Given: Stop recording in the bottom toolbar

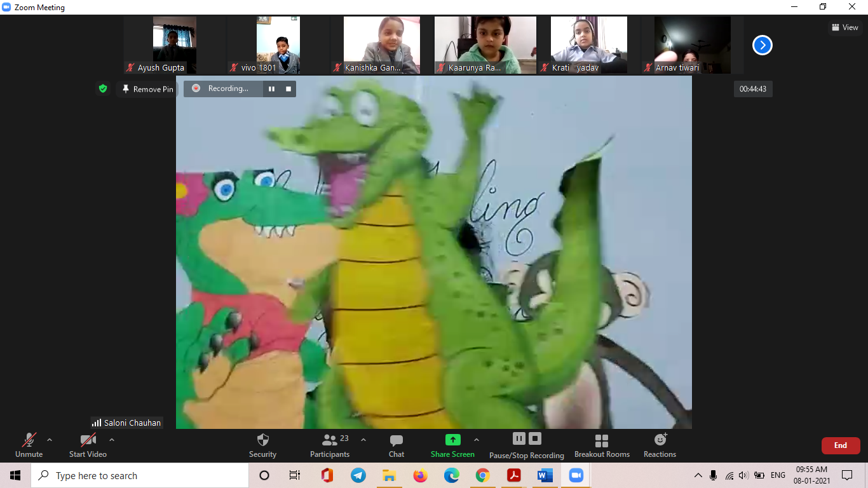Looking at the screenshot, I should pyautogui.click(x=535, y=438).
